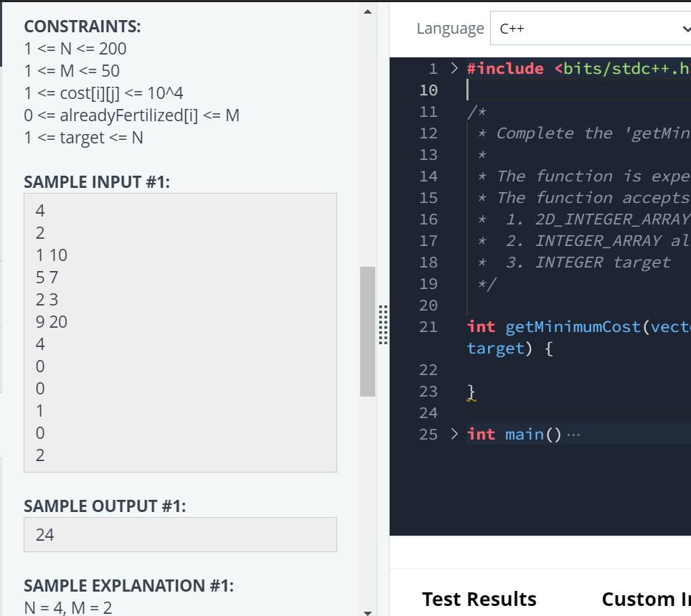The width and height of the screenshot is (691, 616).
Task: Click the 'INTEGER_ARRAY' comment on line 17
Action: pos(598,241)
